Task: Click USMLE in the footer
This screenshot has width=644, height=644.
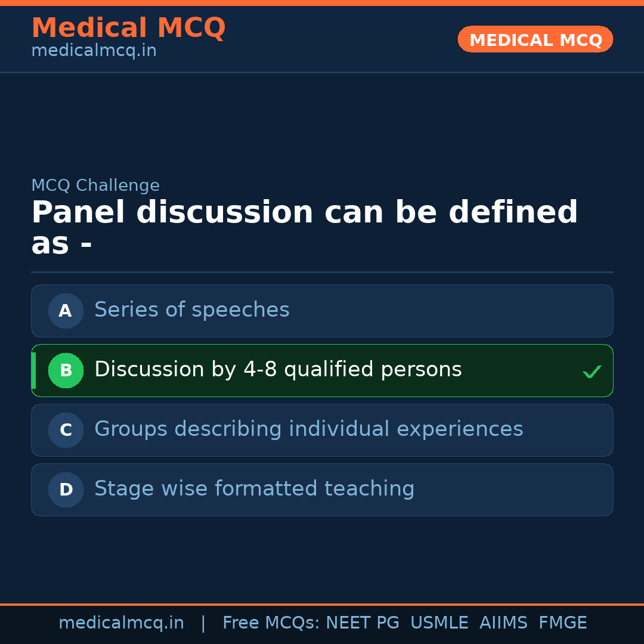Action: click(x=439, y=623)
